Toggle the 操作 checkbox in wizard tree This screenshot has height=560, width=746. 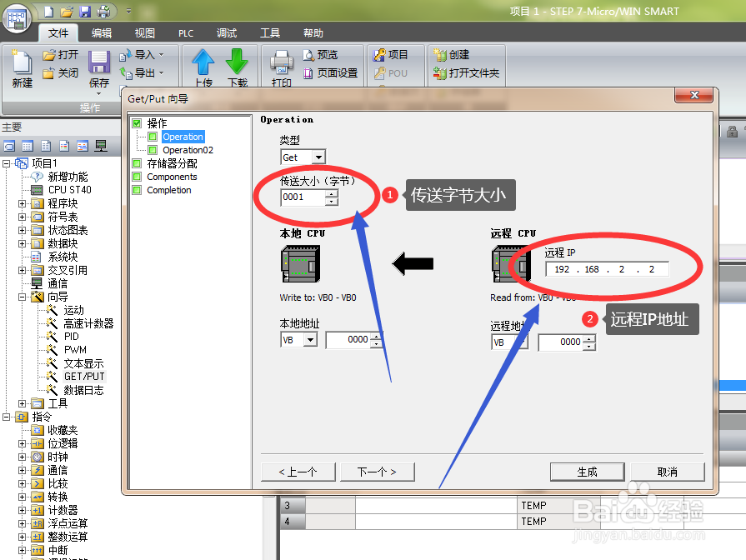[137, 123]
